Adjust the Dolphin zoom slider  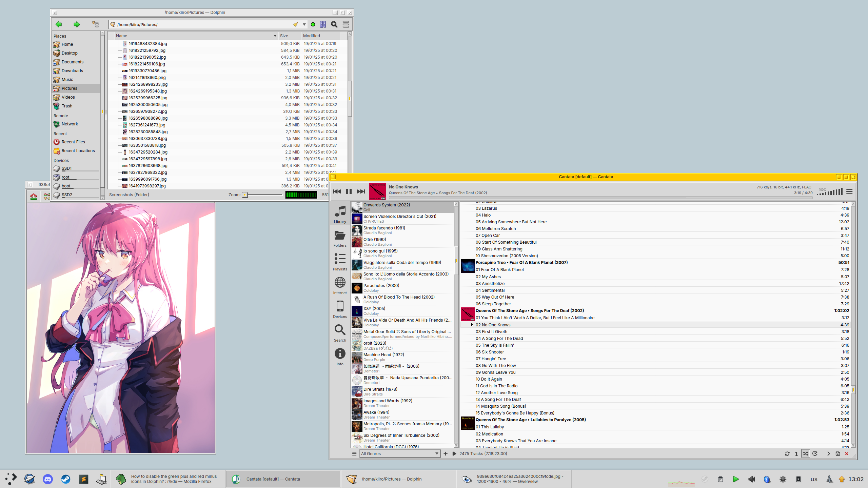[x=262, y=195]
